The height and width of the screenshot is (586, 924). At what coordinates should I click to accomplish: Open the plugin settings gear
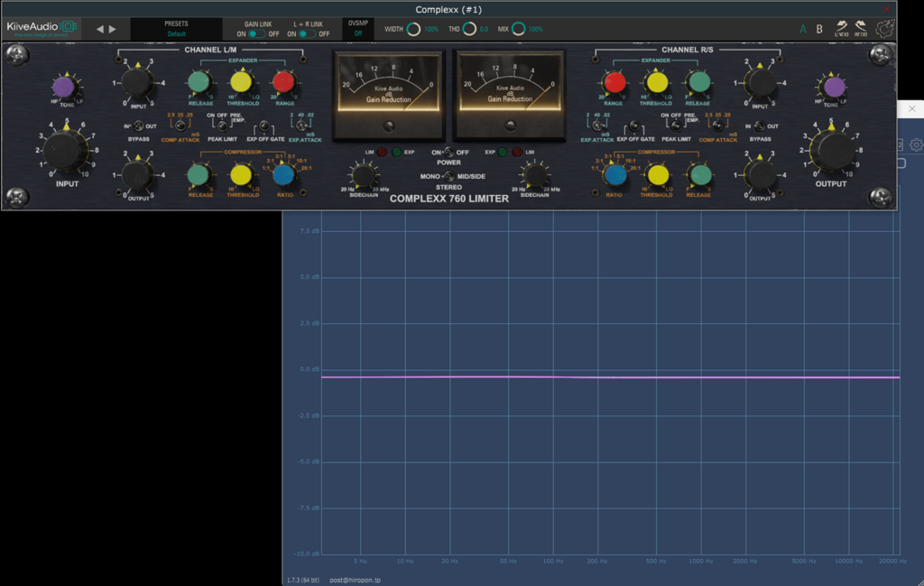coord(884,29)
